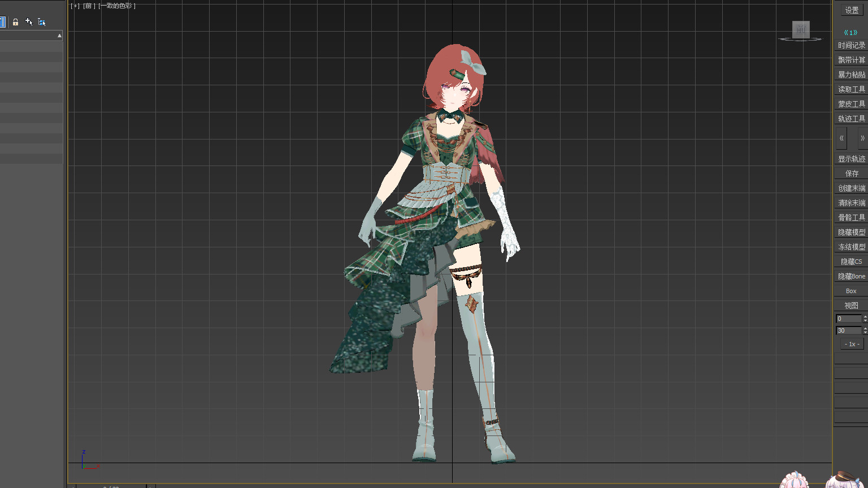Open the [+] viewport menu
This screenshot has width=868, height=488.
75,6
